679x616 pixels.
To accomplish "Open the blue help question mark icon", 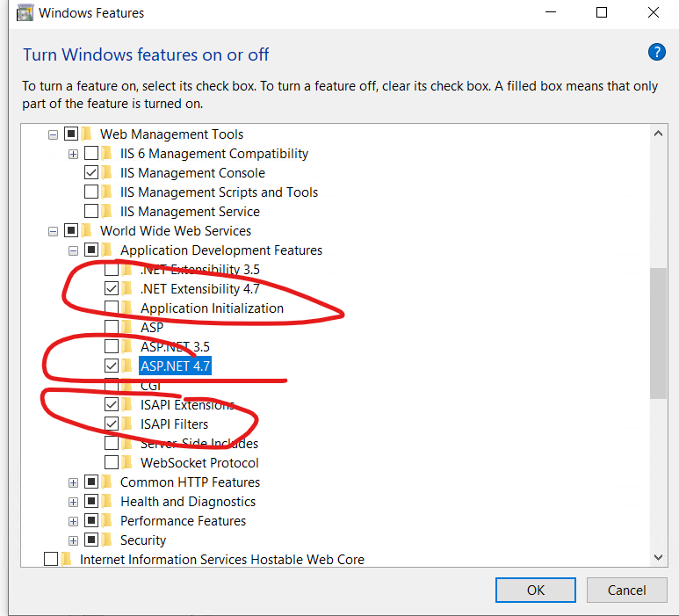I will (656, 53).
